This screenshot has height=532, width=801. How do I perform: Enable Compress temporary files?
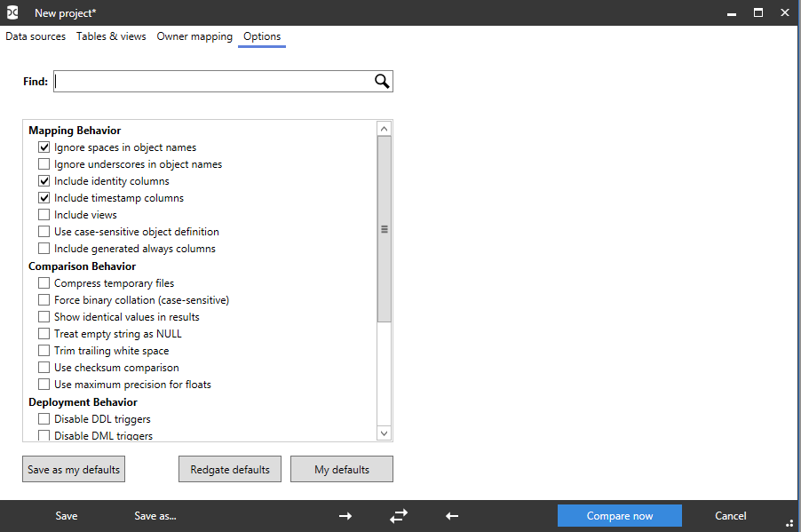click(x=44, y=283)
